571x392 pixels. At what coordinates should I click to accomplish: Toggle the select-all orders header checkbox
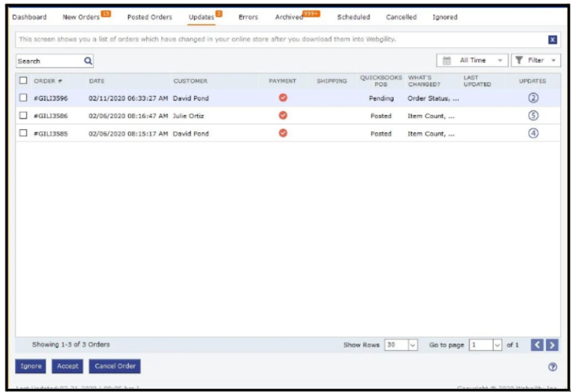tap(23, 80)
